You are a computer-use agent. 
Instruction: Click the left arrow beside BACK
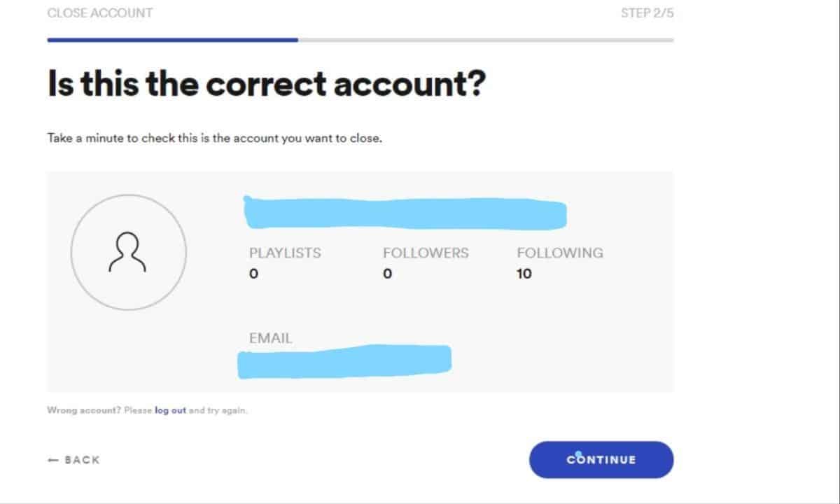pos(52,460)
